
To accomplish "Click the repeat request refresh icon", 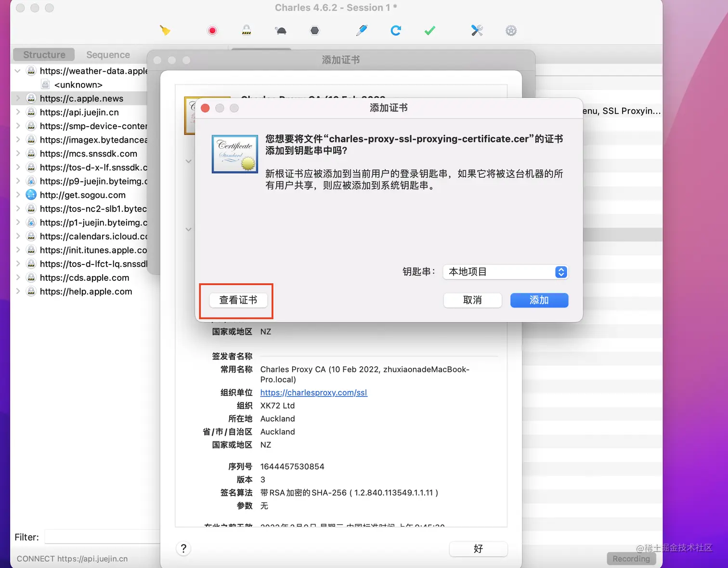I will point(396,30).
